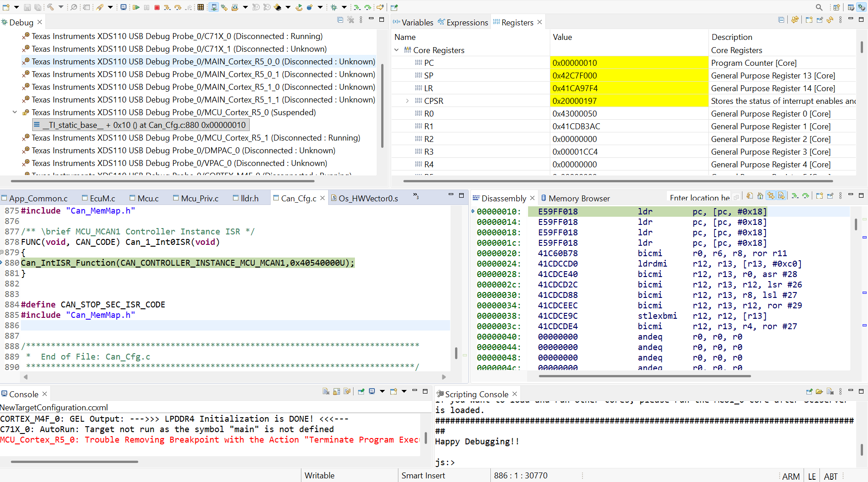This screenshot has width=868, height=482.
Task: Switch to the Variables tab
Action: point(413,22)
